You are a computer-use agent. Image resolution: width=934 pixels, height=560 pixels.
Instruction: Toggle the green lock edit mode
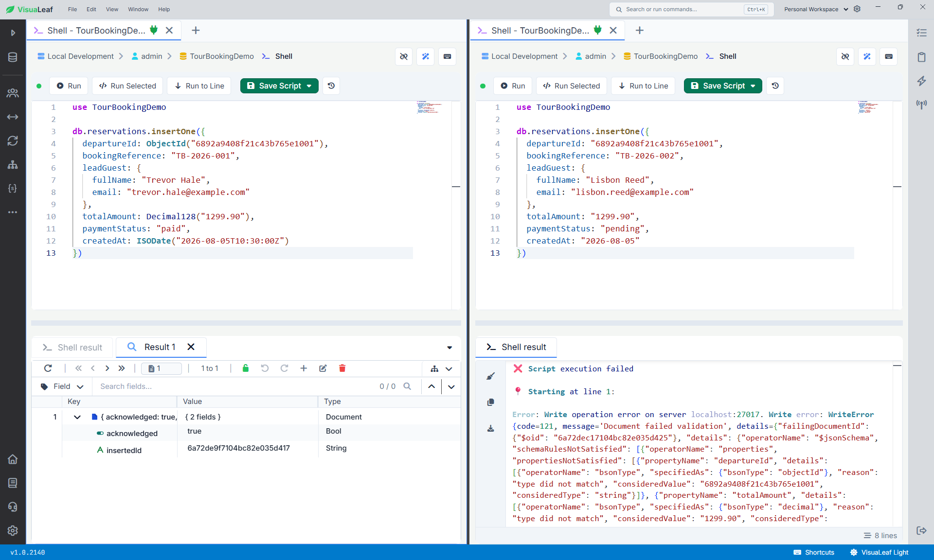tap(246, 368)
